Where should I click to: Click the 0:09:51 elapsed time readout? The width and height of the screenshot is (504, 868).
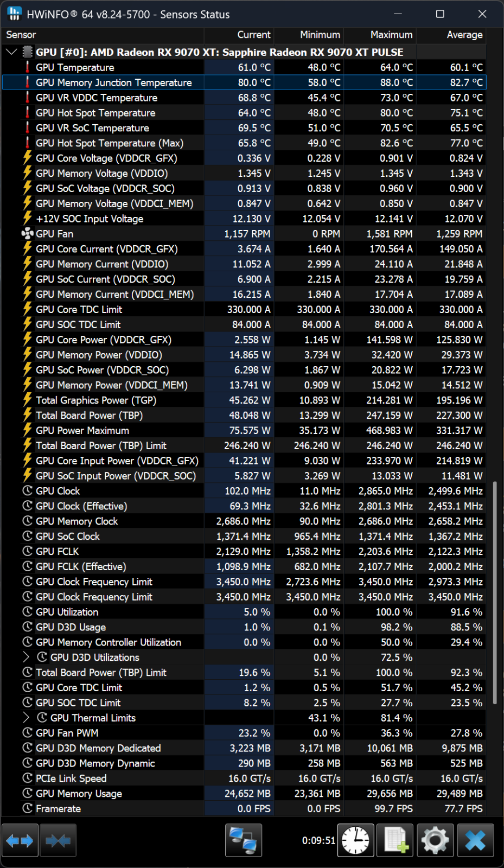coord(318,840)
